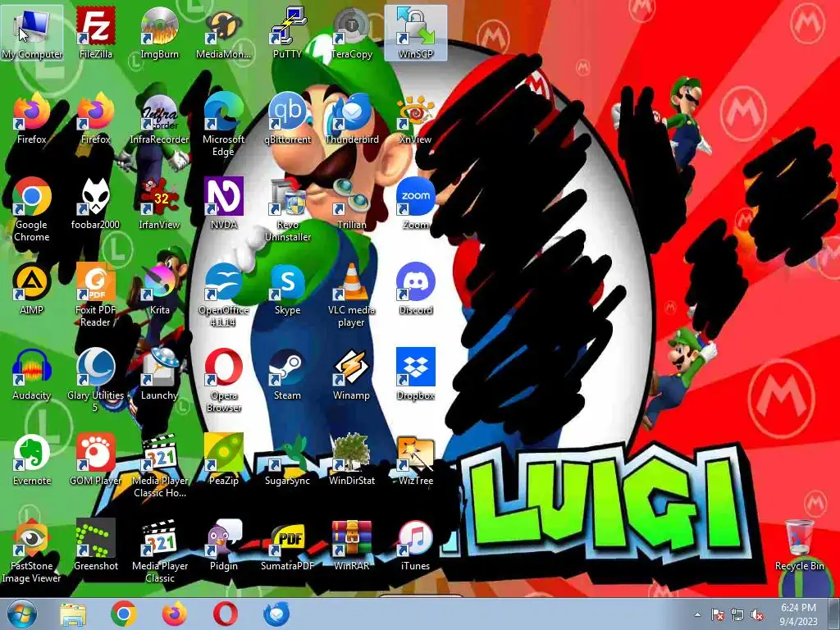Select the Trillian icon
840x630 pixels.
[351, 204]
